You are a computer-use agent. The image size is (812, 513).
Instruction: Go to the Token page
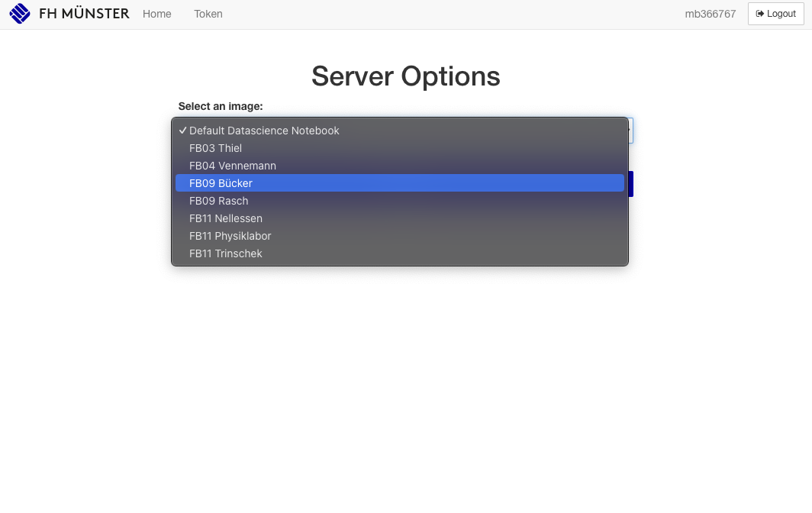coord(208,14)
